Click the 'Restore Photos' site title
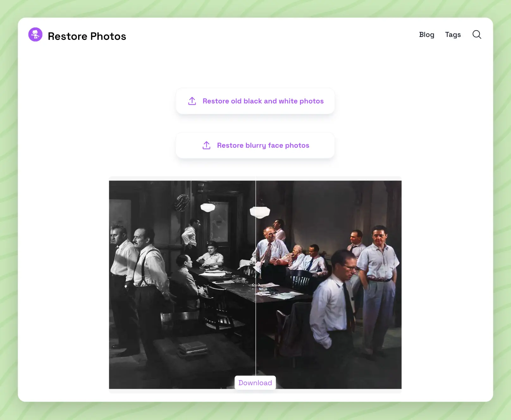Viewport: 511px width, 420px height. [x=87, y=36]
